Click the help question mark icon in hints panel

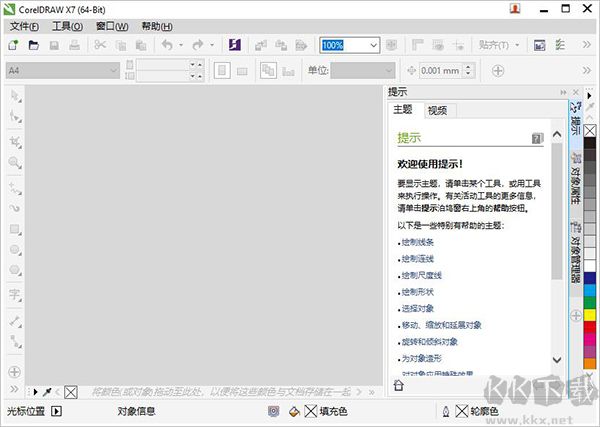(x=538, y=138)
